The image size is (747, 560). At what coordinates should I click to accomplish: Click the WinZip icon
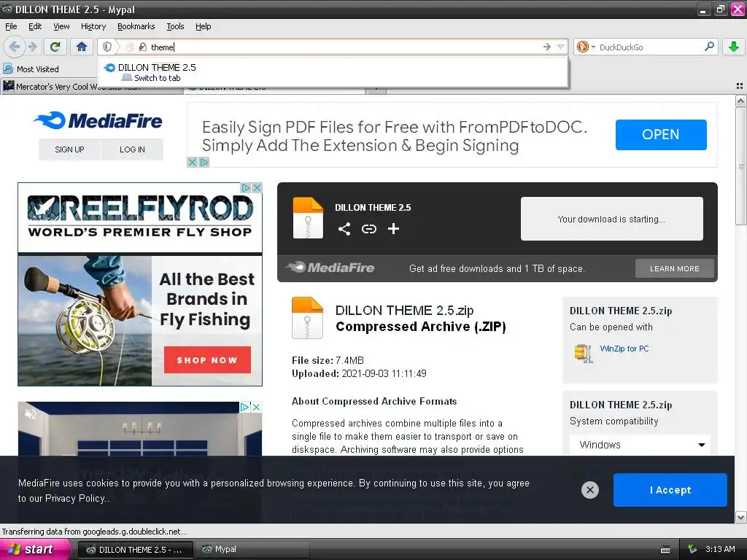(x=584, y=353)
